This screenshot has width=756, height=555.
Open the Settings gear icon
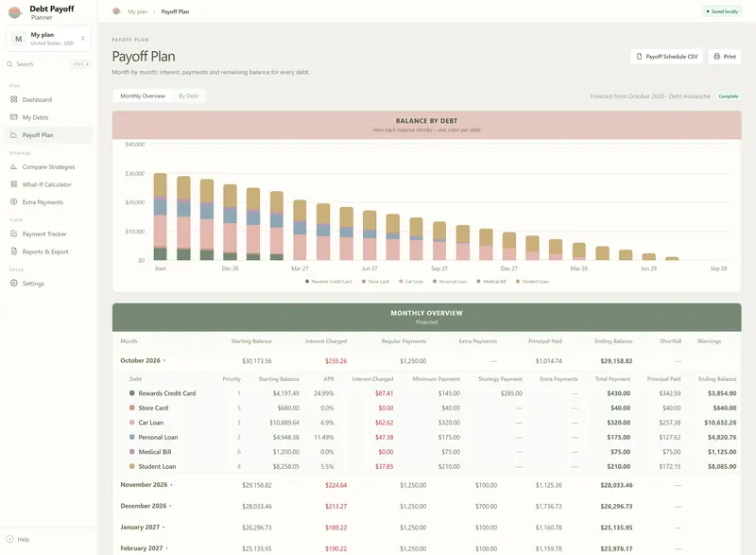pyautogui.click(x=13, y=283)
